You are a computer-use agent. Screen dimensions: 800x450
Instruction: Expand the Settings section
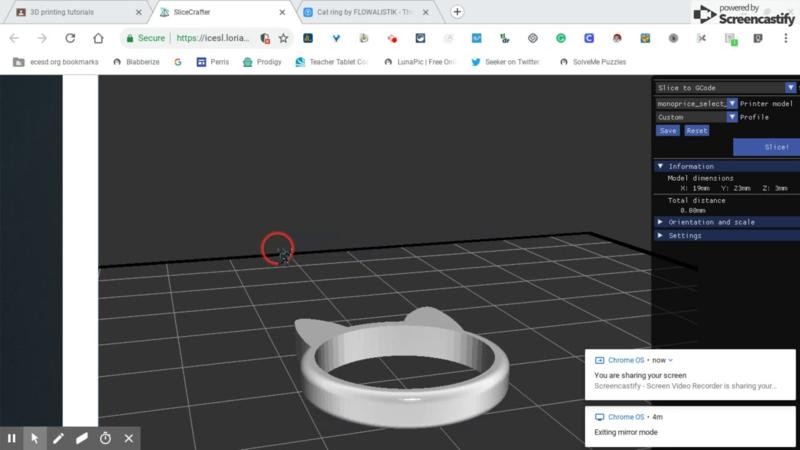point(660,236)
